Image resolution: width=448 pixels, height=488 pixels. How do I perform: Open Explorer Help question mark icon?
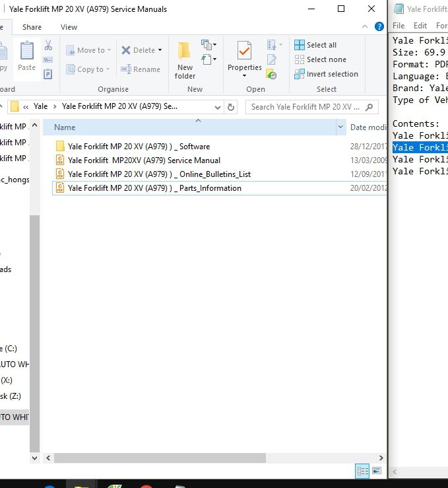coord(379,27)
